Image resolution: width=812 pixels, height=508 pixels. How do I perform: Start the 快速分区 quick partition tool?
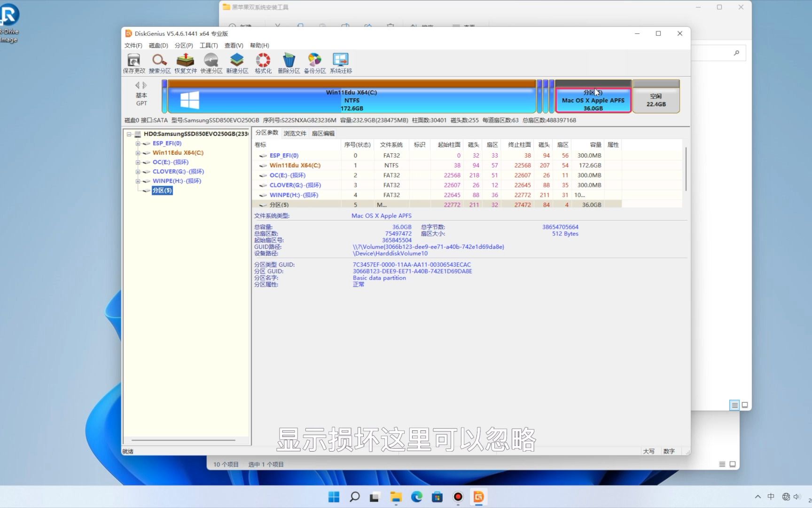click(x=211, y=63)
